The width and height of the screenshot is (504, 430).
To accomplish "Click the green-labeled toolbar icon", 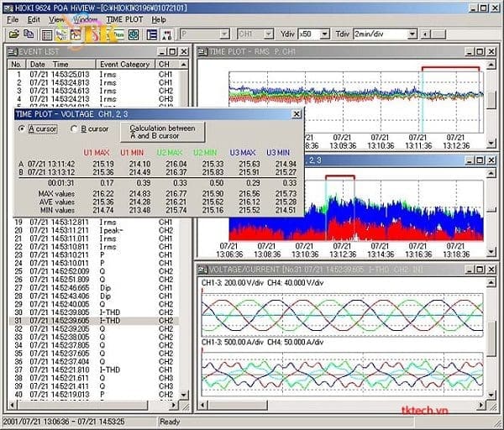I will pyautogui.click(x=119, y=34).
